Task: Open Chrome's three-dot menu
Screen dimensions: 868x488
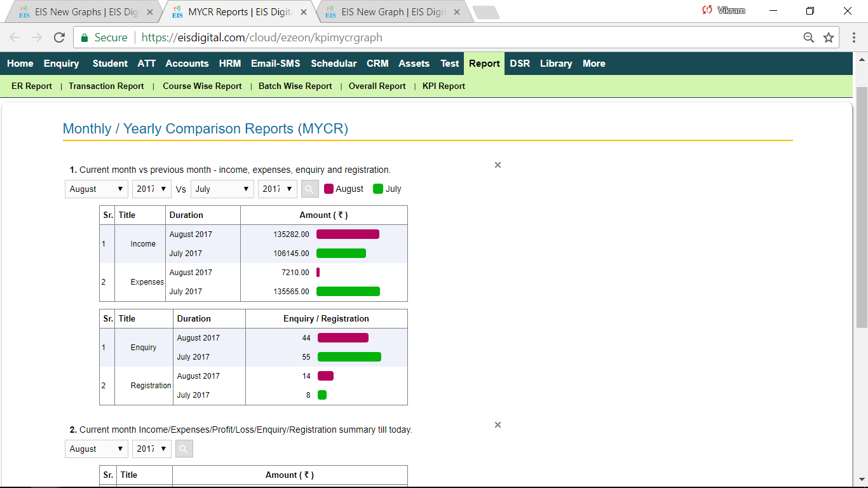Action: (x=854, y=37)
